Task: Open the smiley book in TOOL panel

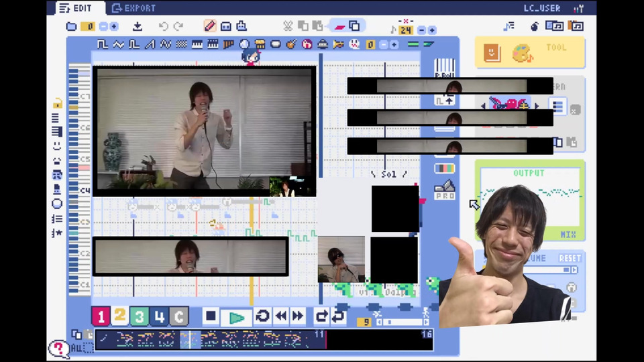Action: pyautogui.click(x=492, y=52)
